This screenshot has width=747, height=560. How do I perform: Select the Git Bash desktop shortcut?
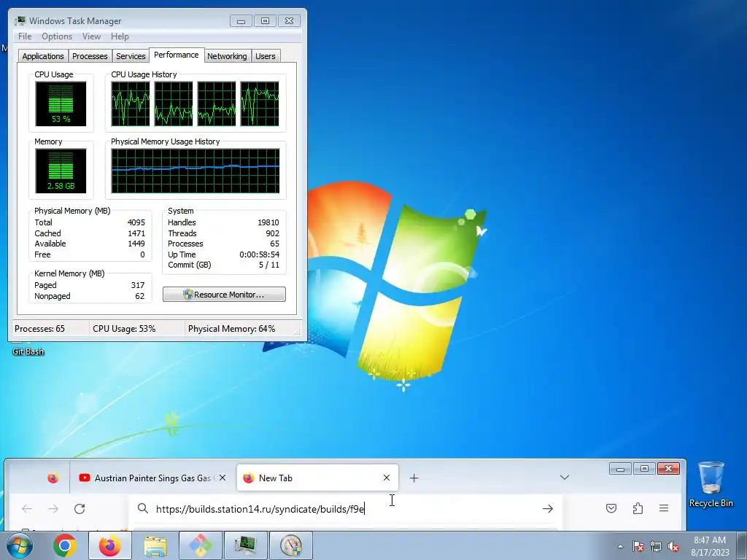pos(28,351)
